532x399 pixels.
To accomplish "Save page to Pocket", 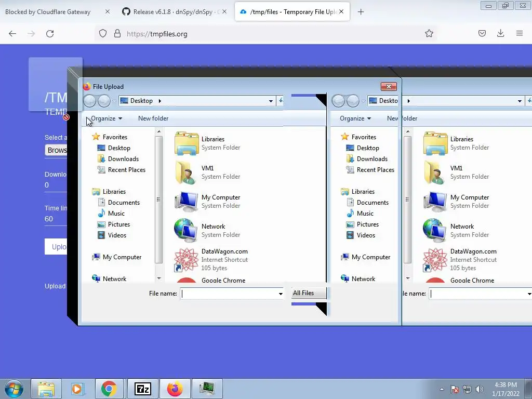I will (x=482, y=33).
